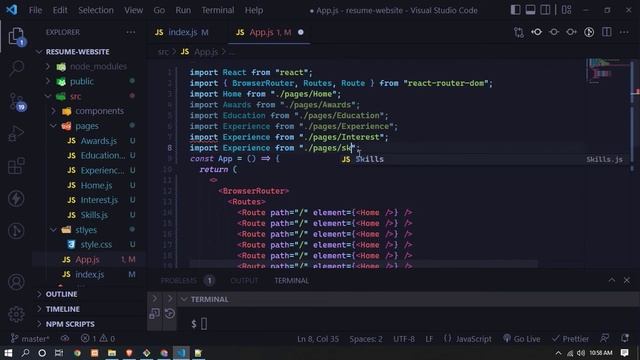Click the cloud publish icon in status bar
This screenshot has height=360, width=640.
[65, 339]
